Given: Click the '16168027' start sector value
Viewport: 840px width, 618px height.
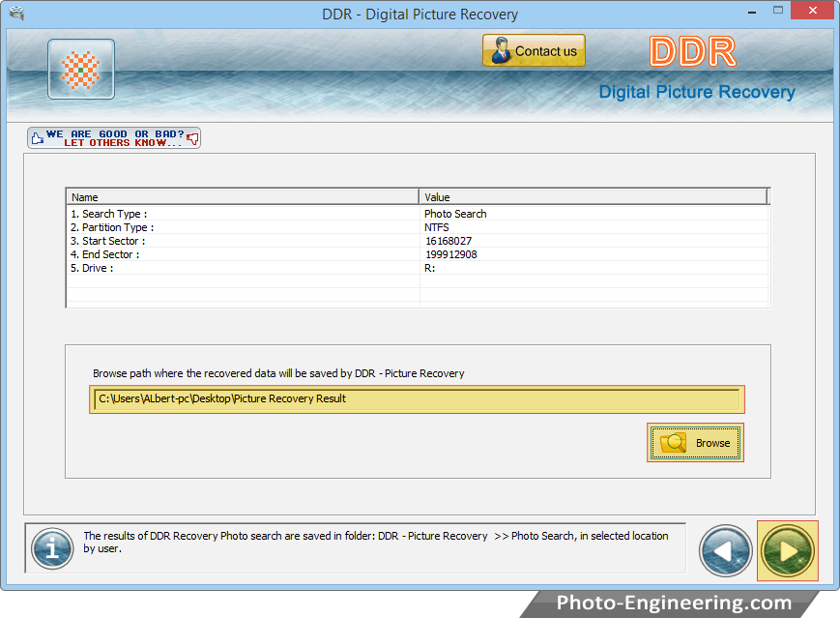Looking at the screenshot, I should tap(449, 241).
